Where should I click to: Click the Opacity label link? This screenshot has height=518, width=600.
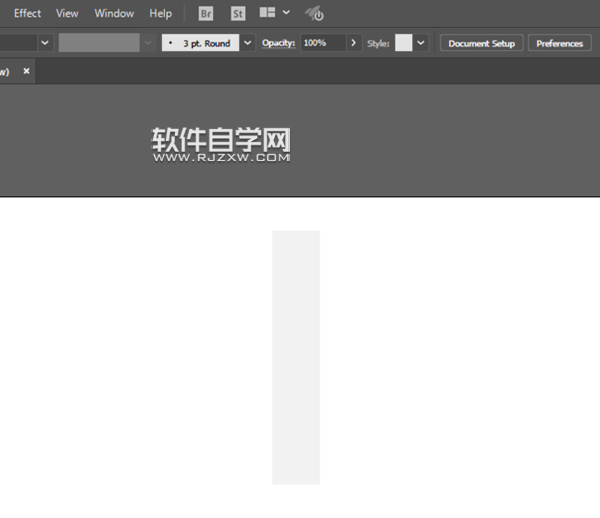278,43
